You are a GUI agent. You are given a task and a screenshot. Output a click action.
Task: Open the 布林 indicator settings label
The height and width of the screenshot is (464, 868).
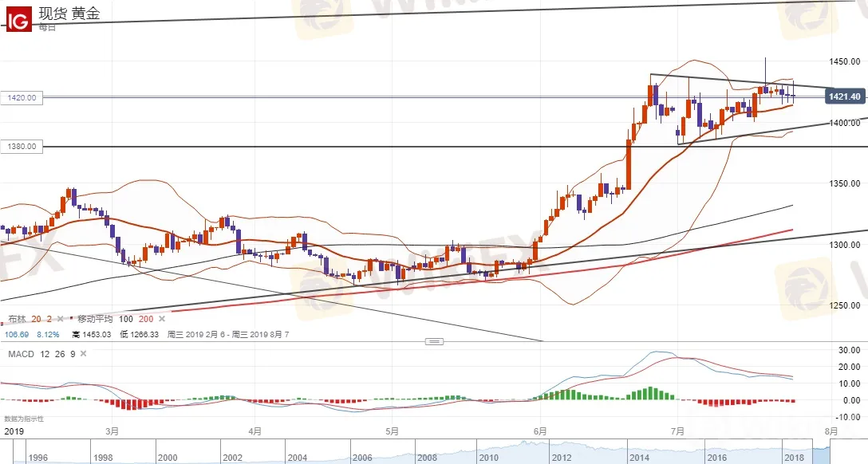point(18,319)
